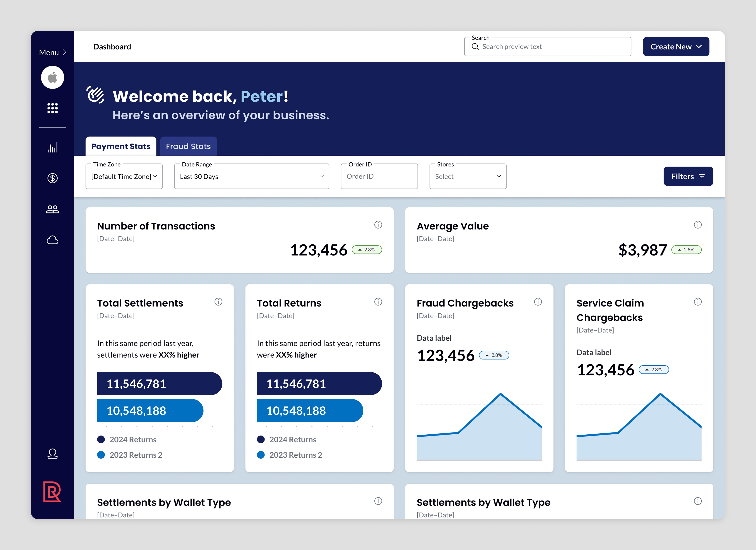
Task: Click the Order ID input field
Action: pos(379,176)
